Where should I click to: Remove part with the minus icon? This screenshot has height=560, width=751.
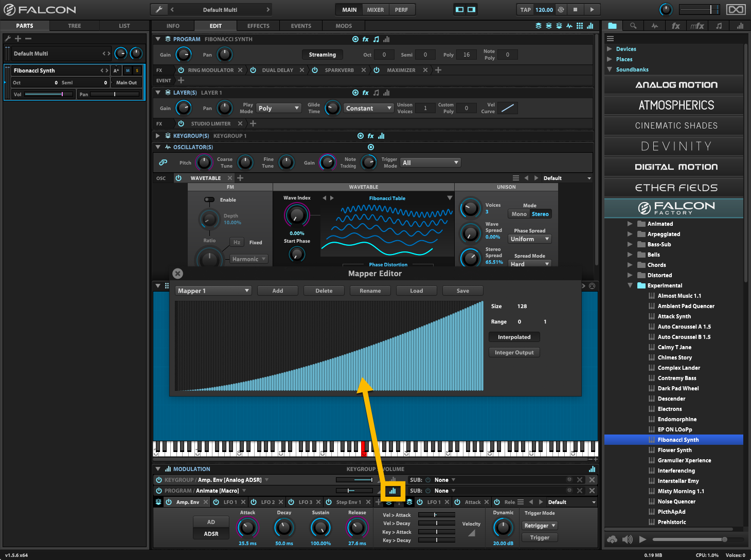(x=28, y=39)
